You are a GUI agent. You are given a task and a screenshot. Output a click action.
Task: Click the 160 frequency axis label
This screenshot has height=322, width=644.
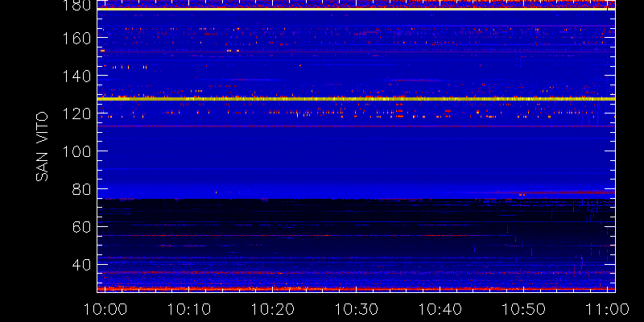[x=76, y=38]
